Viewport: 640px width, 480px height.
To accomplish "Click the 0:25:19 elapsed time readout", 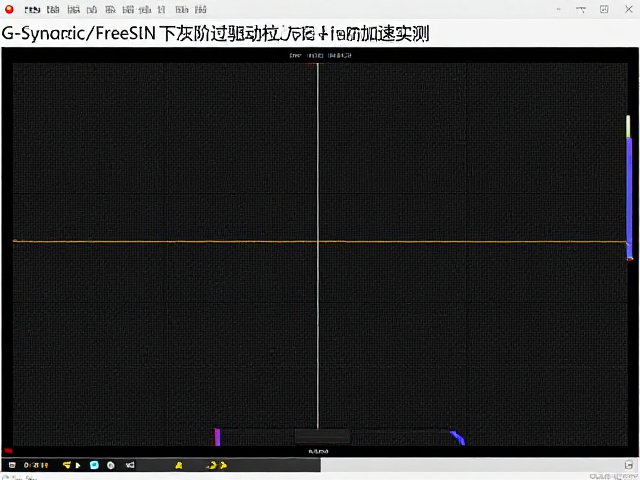I will point(36,465).
